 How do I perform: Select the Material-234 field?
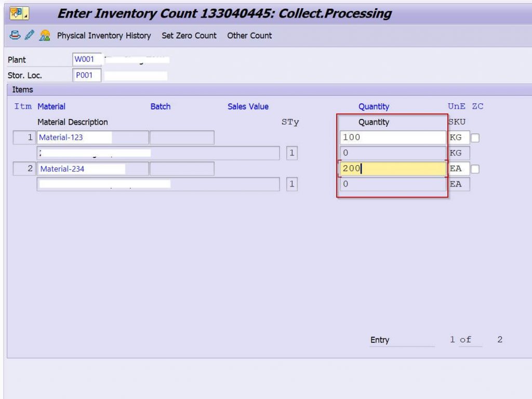[x=92, y=169]
